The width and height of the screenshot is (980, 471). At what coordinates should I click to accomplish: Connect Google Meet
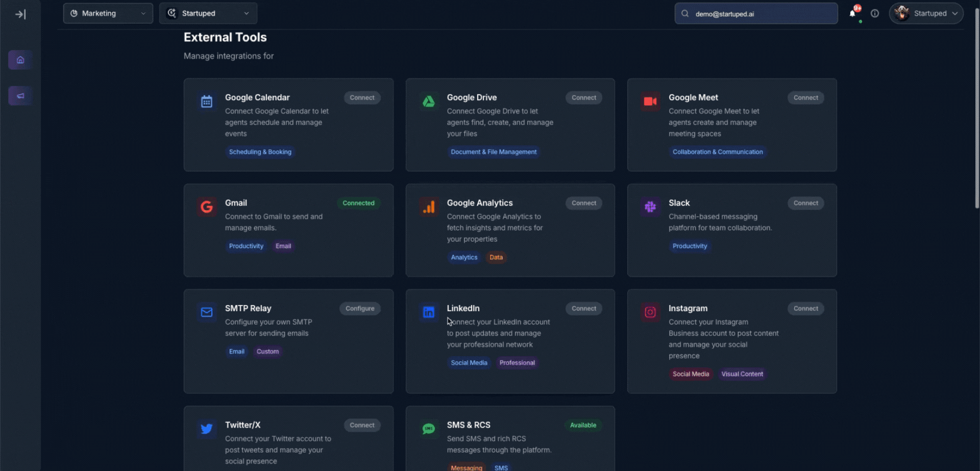[x=805, y=98]
